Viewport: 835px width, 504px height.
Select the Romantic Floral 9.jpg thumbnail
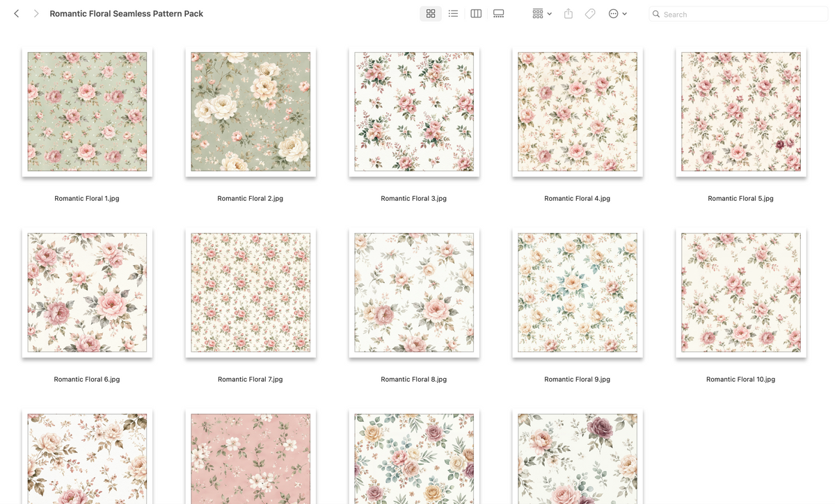click(578, 293)
